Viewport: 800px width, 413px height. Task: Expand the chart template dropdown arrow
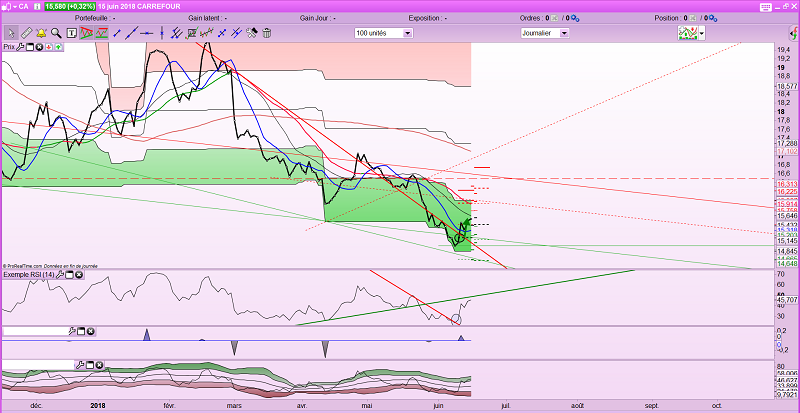[x=702, y=34]
